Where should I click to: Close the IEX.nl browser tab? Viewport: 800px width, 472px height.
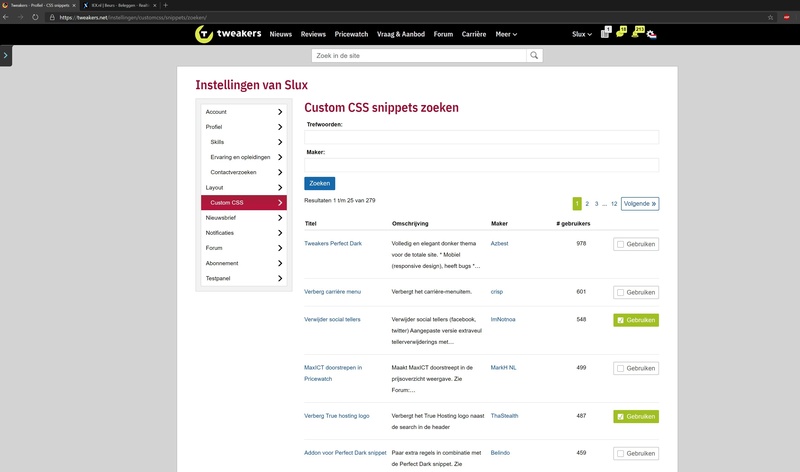pos(155,5)
